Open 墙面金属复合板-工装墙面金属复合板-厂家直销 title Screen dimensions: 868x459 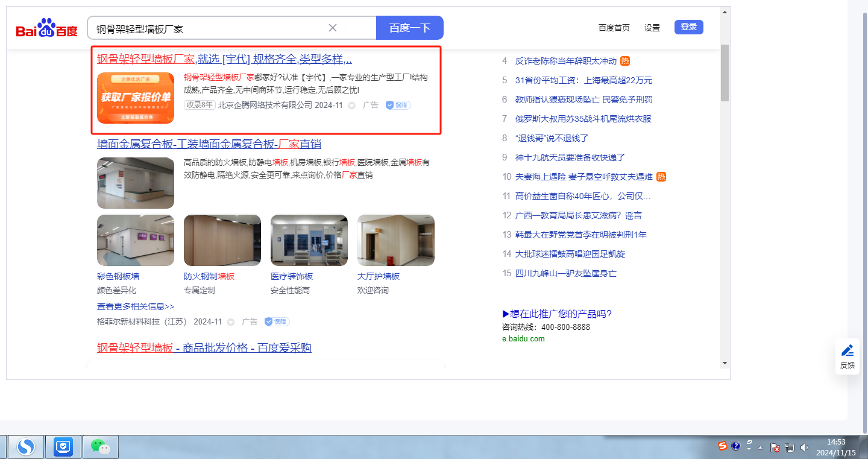coord(209,144)
